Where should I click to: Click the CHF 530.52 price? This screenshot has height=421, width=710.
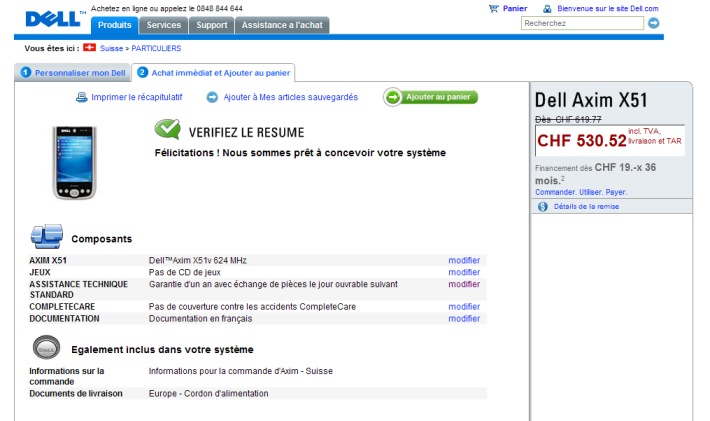tap(581, 141)
